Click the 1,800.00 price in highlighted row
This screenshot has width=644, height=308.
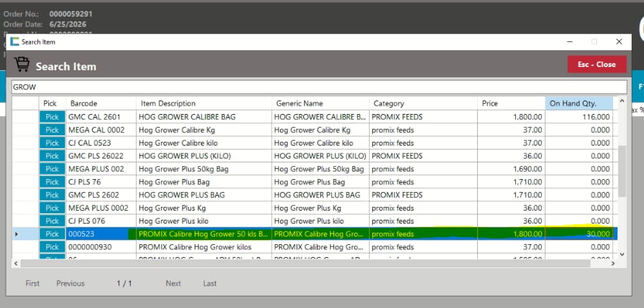point(511,234)
